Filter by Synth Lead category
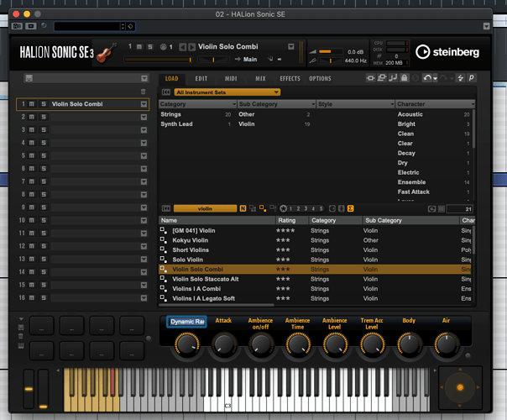The width and height of the screenshot is (507, 420). coord(176,124)
